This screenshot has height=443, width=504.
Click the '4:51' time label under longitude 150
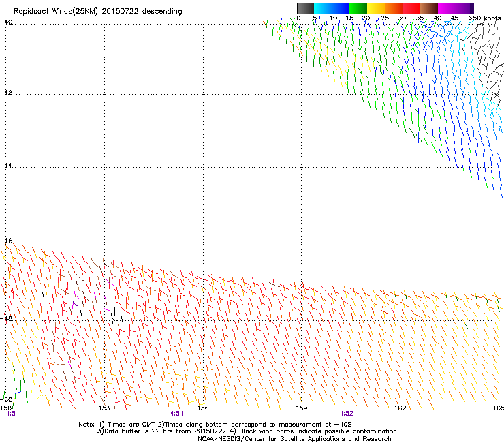click(12, 414)
